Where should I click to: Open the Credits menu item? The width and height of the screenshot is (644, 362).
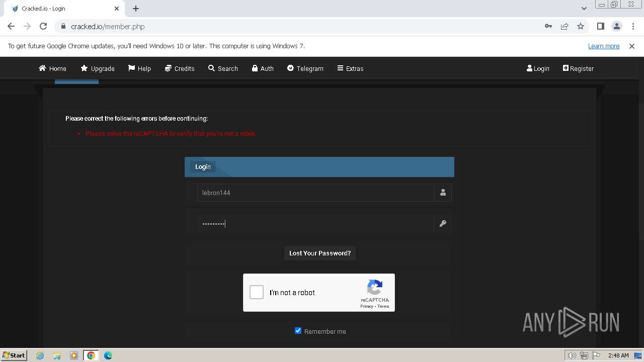(x=180, y=68)
